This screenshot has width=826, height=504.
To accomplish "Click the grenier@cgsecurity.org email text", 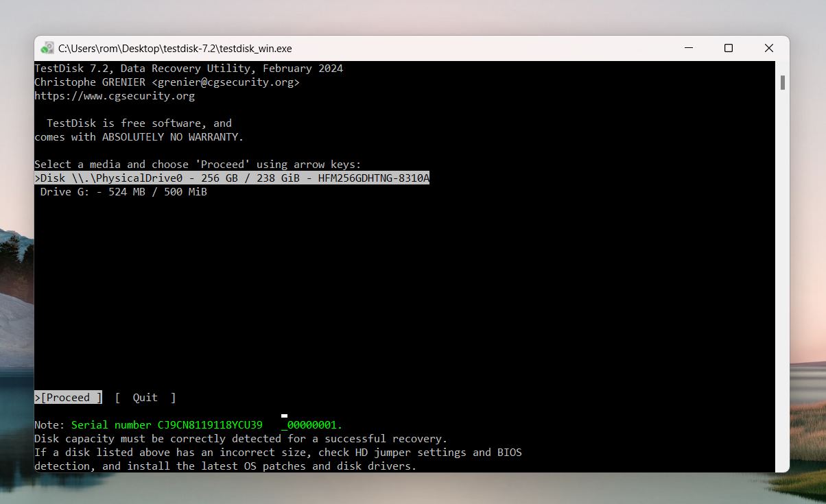I will pos(226,82).
